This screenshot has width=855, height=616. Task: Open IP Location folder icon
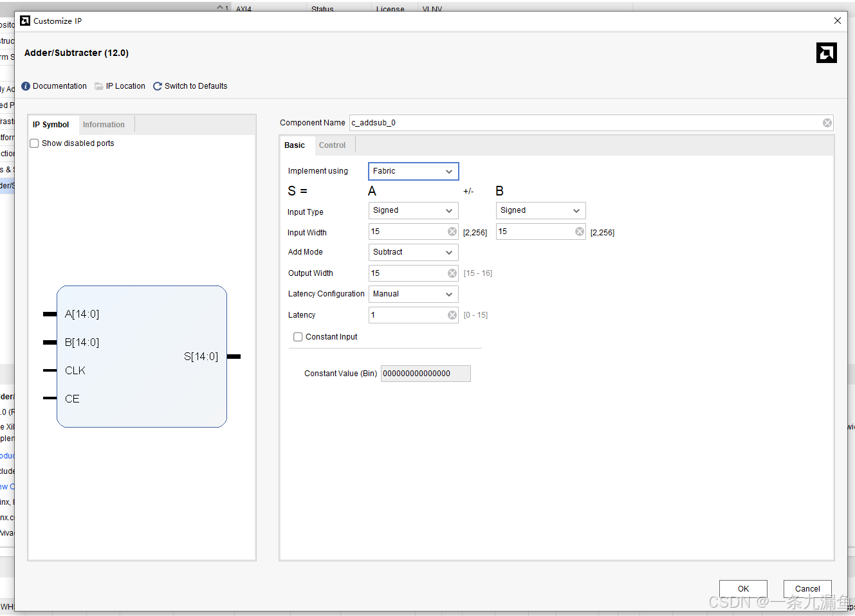[99, 86]
